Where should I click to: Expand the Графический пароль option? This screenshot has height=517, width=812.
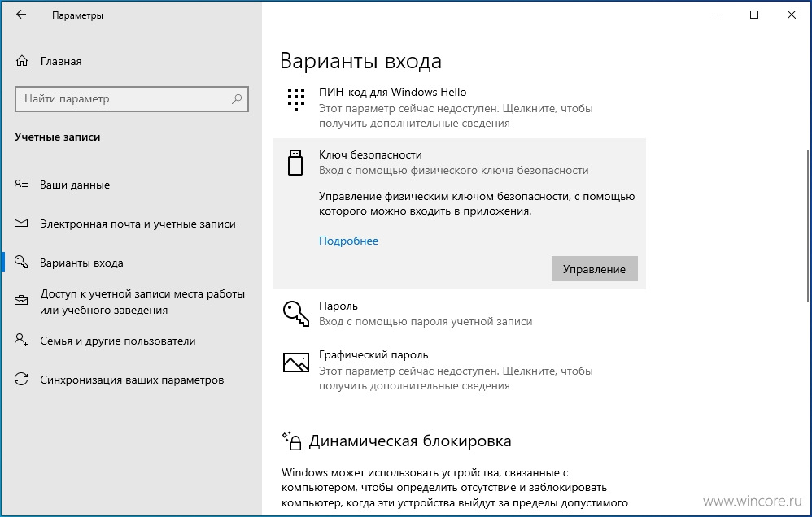coord(460,370)
